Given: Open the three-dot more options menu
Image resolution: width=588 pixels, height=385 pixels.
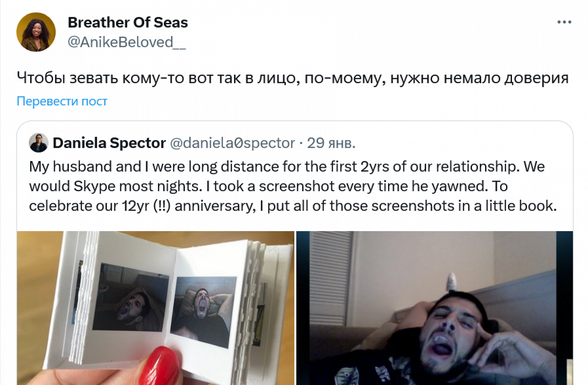Looking at the screenshot, I should 564,22.
